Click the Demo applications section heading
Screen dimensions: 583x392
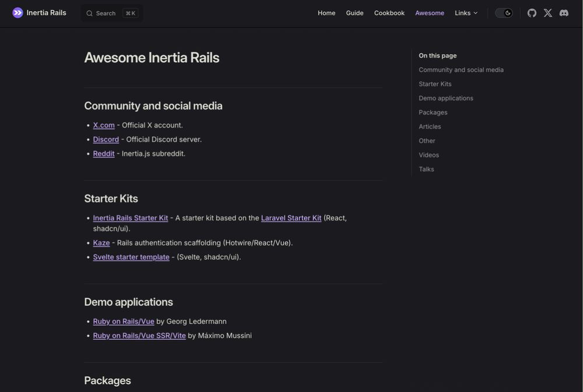129,302
